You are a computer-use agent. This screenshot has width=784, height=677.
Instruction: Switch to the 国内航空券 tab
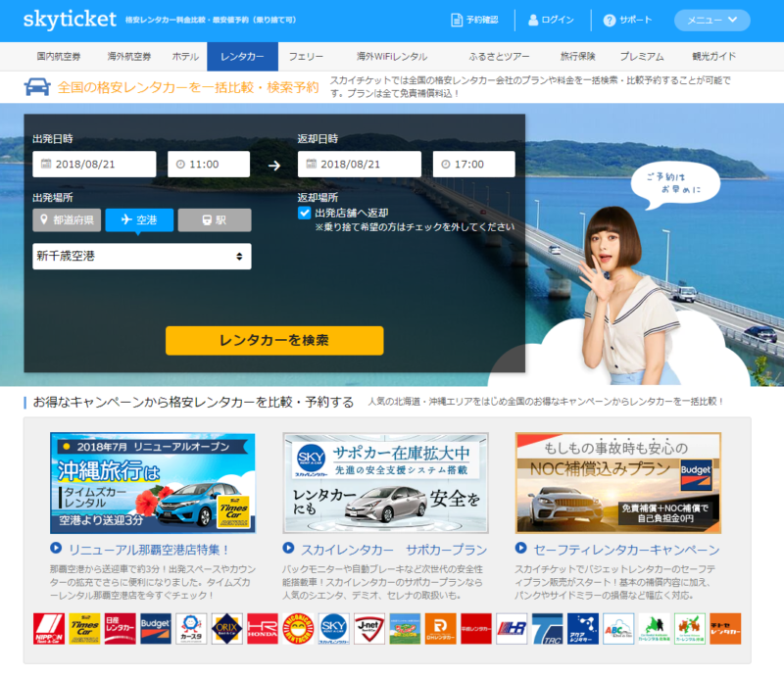pyautogui.click(x=60, y=57)
